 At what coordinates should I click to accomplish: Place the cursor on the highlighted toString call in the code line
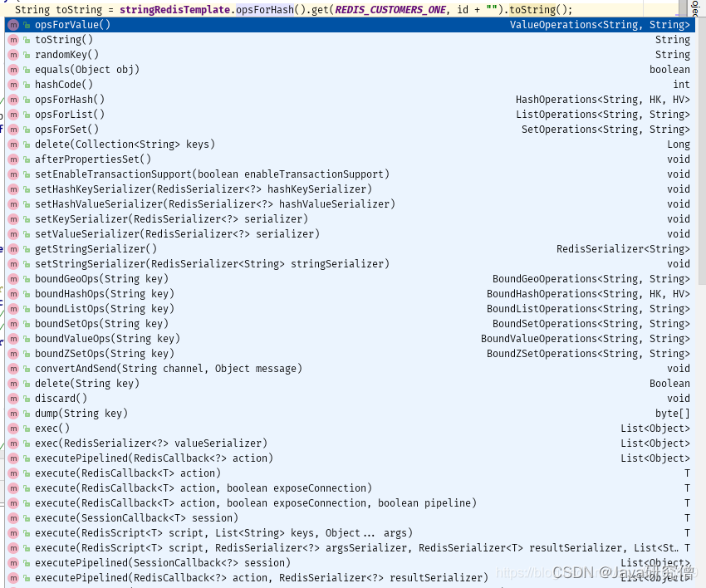[532, 9]
